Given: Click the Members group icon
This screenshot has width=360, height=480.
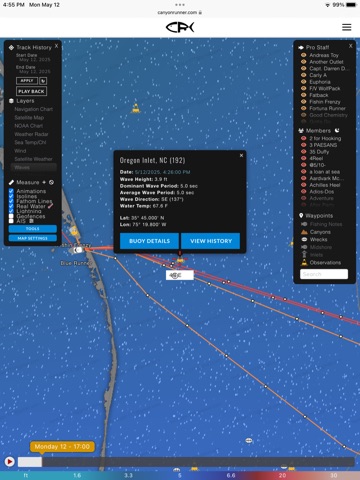Looking at the screenshot, I should (x=301, y=131).
